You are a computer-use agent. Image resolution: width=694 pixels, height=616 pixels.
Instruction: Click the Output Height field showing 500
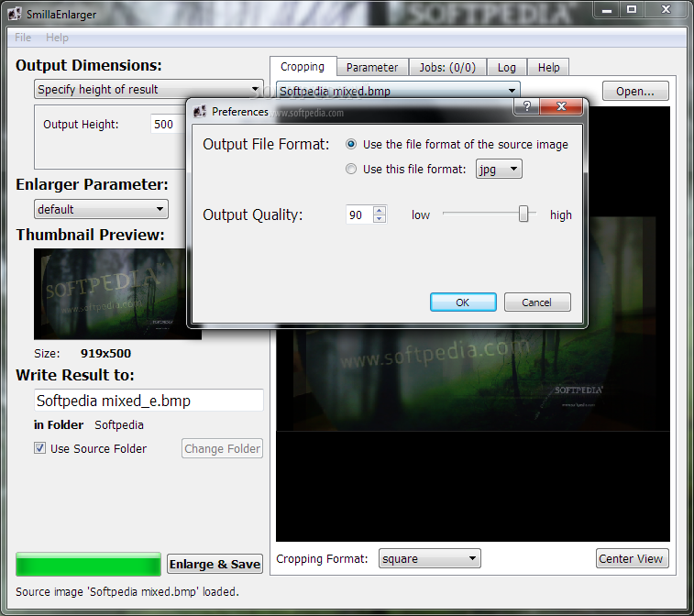tap(168, 125)
